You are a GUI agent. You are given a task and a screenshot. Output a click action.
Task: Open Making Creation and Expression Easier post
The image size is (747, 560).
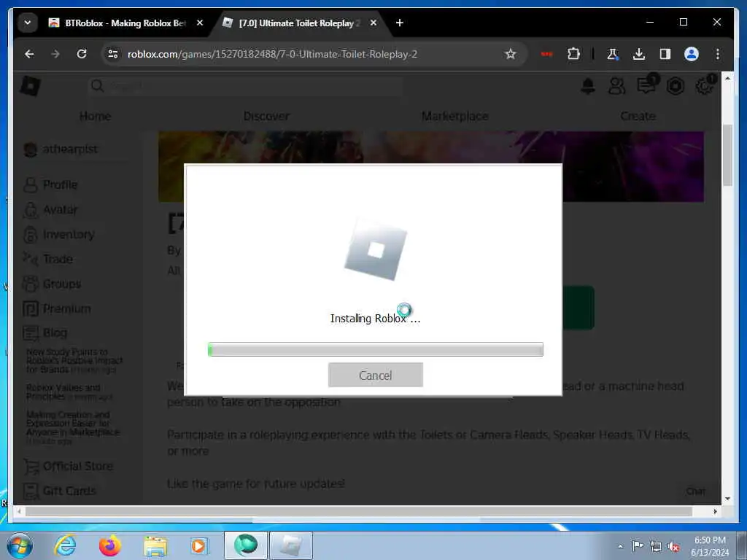[72, 427]
